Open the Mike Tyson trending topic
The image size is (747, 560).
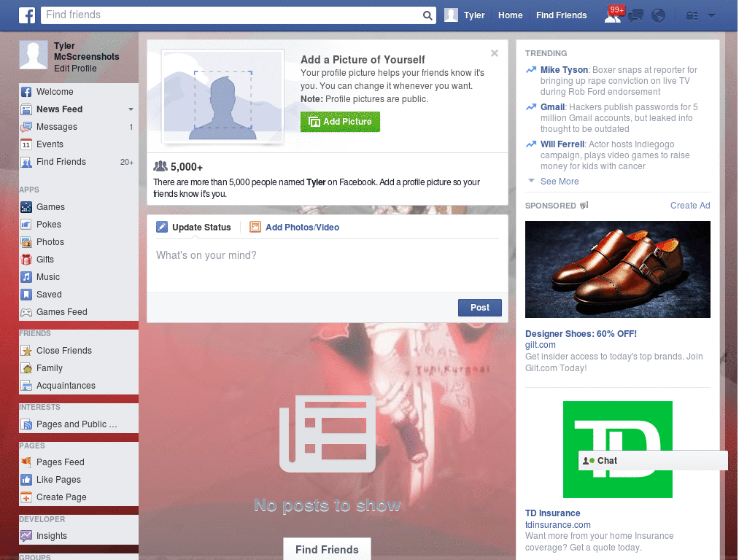coord(564,70)
